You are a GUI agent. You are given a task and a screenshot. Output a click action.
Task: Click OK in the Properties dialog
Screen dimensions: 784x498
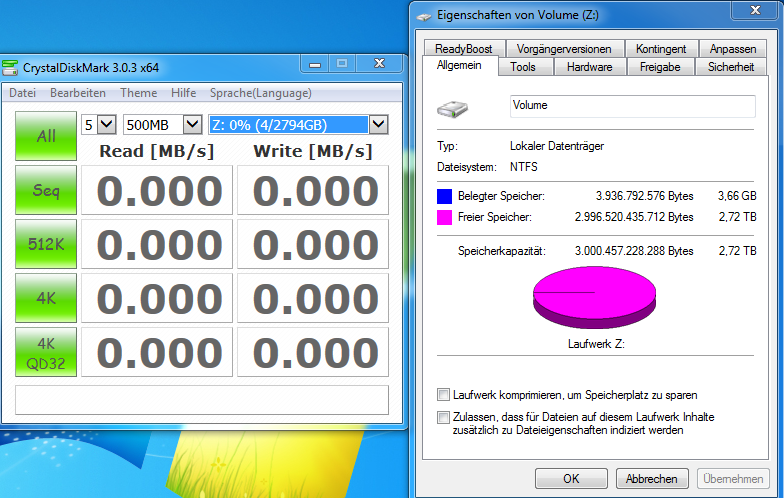point(572,478)
